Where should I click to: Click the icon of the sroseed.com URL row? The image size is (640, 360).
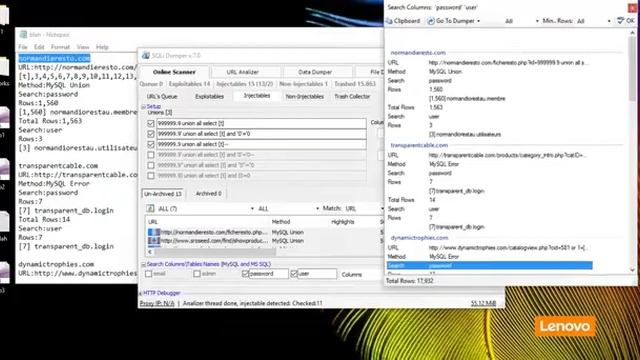click(153, 241)
